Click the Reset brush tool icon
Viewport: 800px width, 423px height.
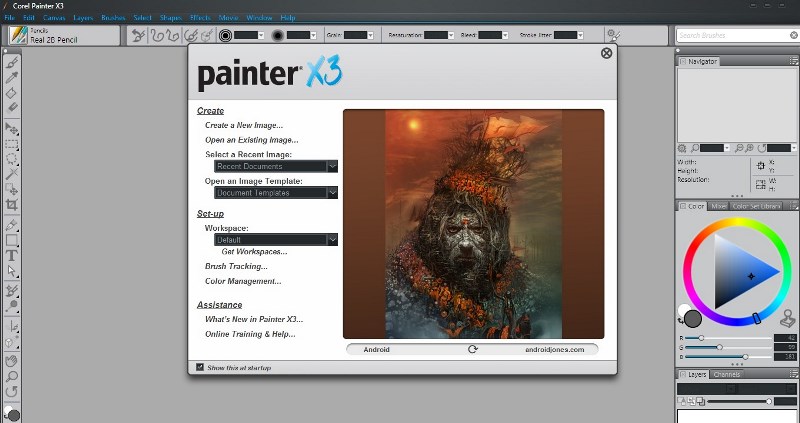coord(138,35)
